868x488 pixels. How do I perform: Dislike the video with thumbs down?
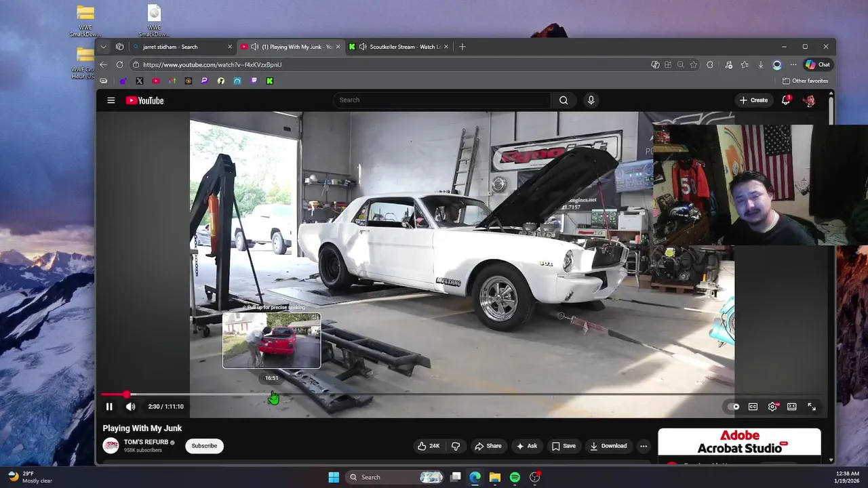click(456, 446)
